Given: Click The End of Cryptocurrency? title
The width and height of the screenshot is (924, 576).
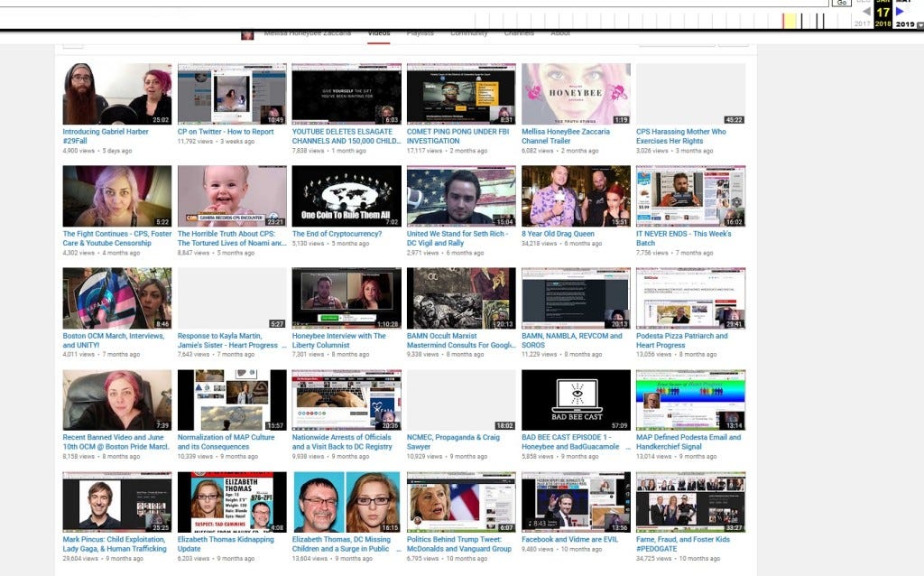Looking at the screenshot, I should [337, 234].
